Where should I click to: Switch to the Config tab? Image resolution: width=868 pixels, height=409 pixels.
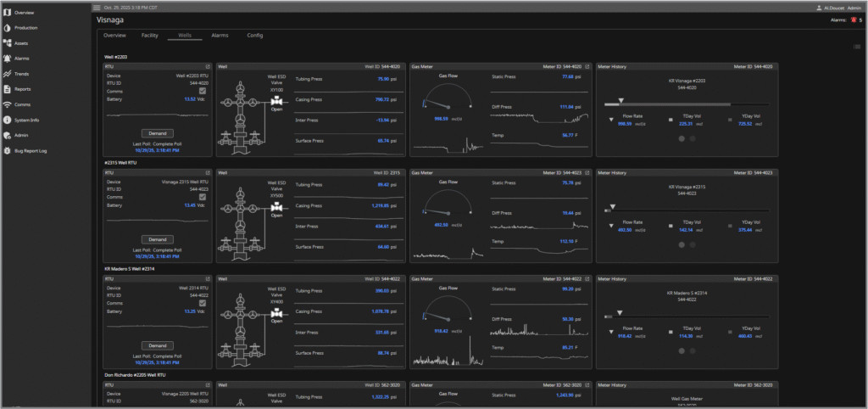254,36
